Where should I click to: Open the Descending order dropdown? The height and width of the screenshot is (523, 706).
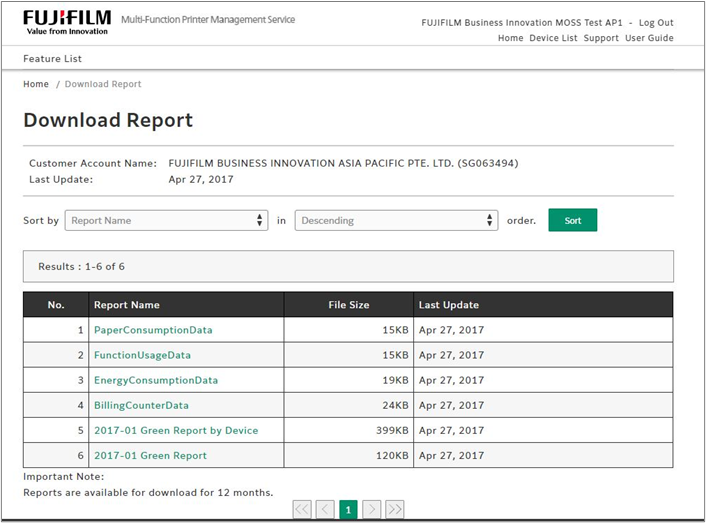396,220
